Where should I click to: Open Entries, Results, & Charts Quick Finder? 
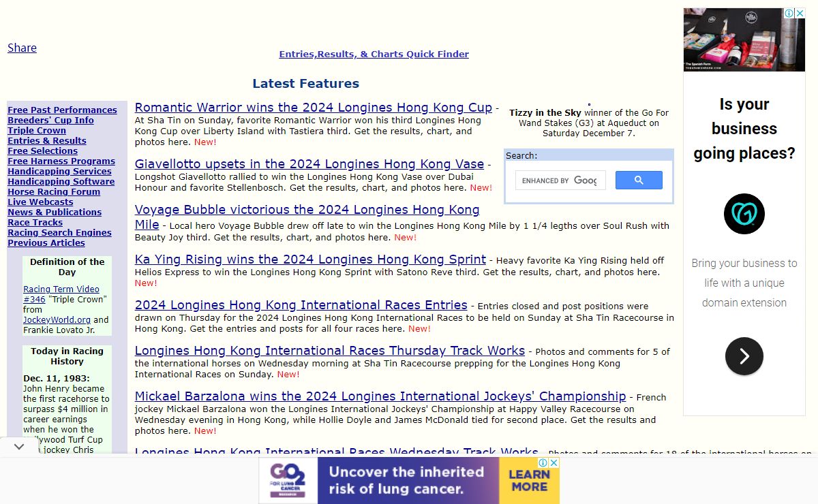[374, 54]
